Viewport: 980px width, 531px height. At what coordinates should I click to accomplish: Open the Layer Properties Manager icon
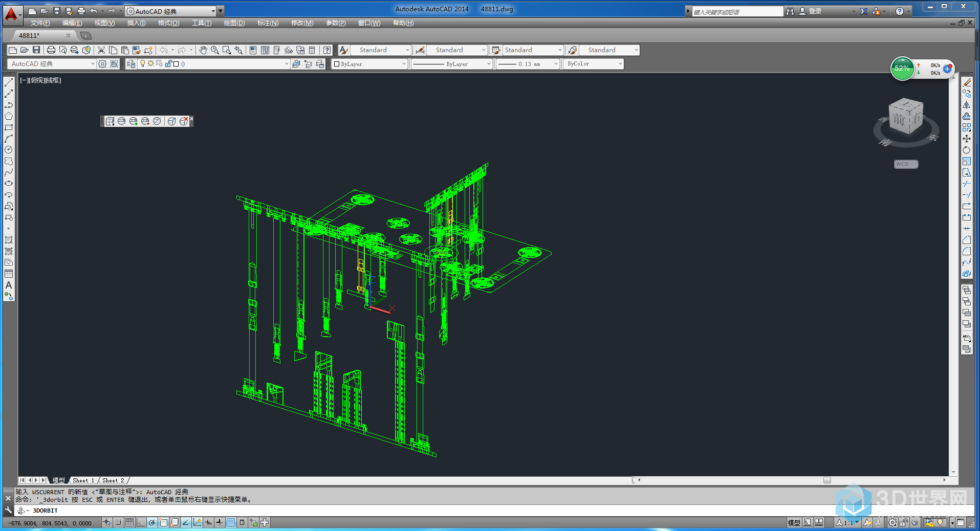(x=132, y=64)
